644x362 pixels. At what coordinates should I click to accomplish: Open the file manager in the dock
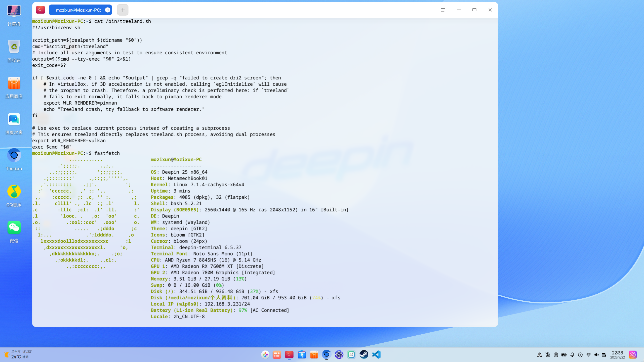point(302,355)
